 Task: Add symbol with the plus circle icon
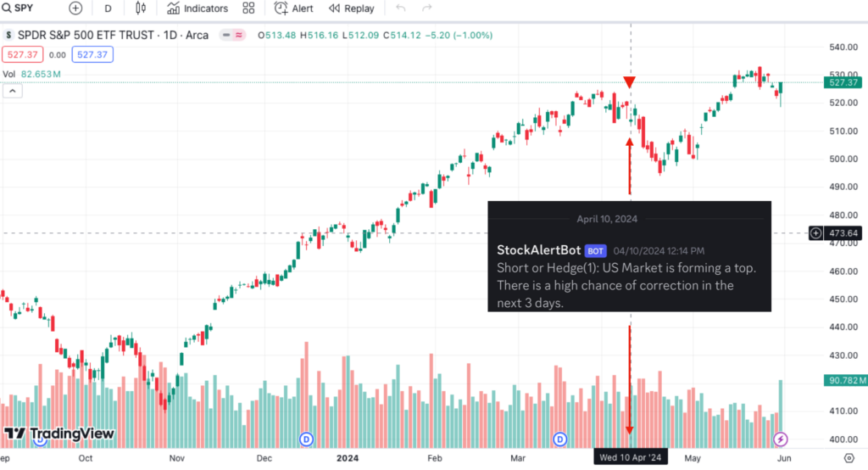click(75, 8)
